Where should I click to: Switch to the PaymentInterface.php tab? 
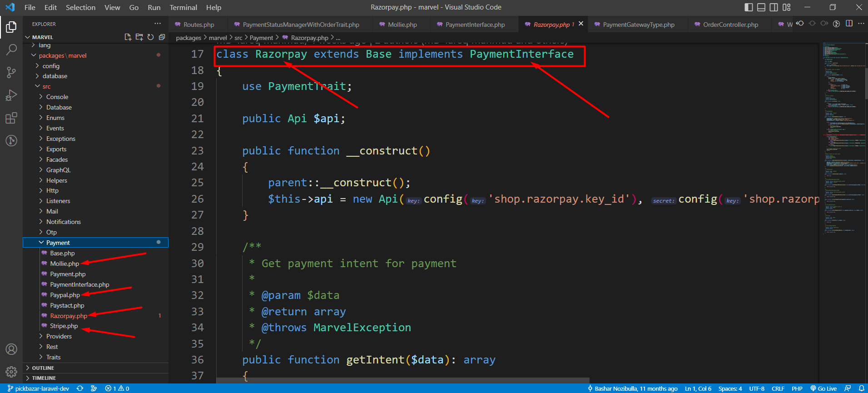pos(475,25)
